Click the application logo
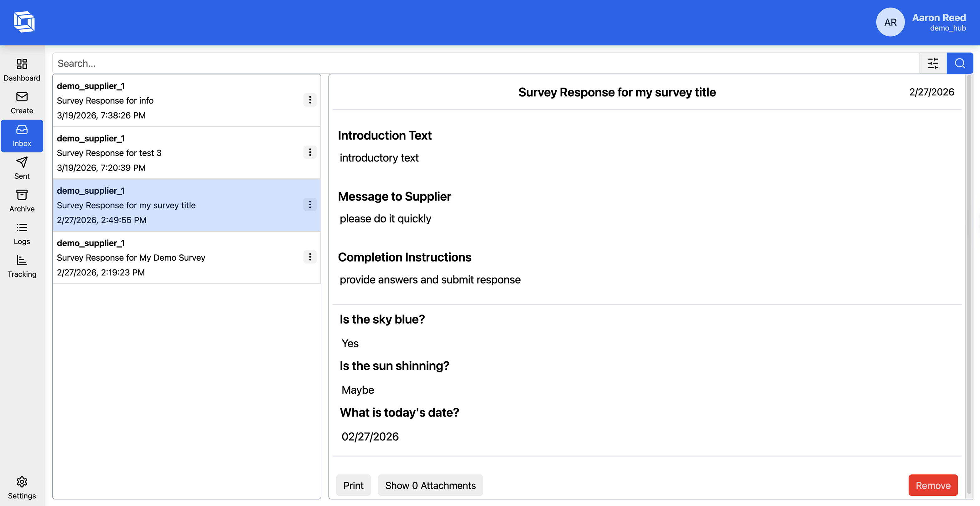The width and height of the screenshot is (980, 506). (24, 22)
